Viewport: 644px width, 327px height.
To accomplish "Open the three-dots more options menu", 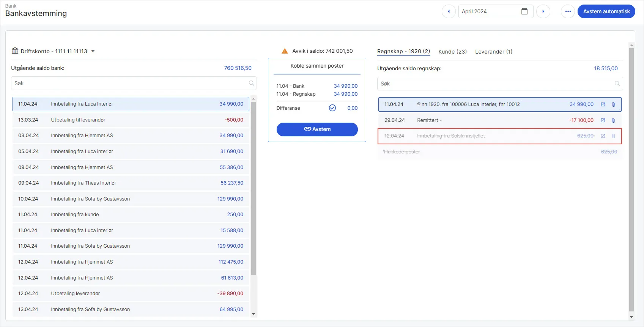I will click(568, 11).
